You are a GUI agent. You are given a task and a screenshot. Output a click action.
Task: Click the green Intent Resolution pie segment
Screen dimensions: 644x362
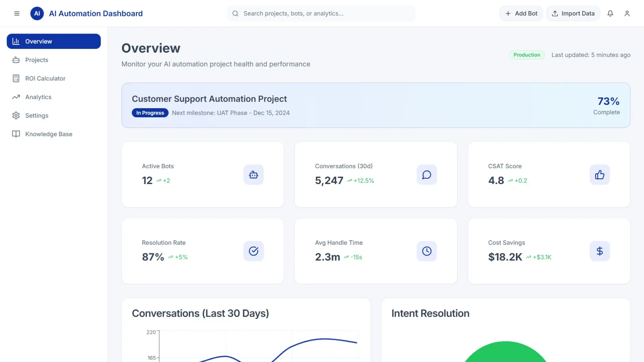[506, 352]
